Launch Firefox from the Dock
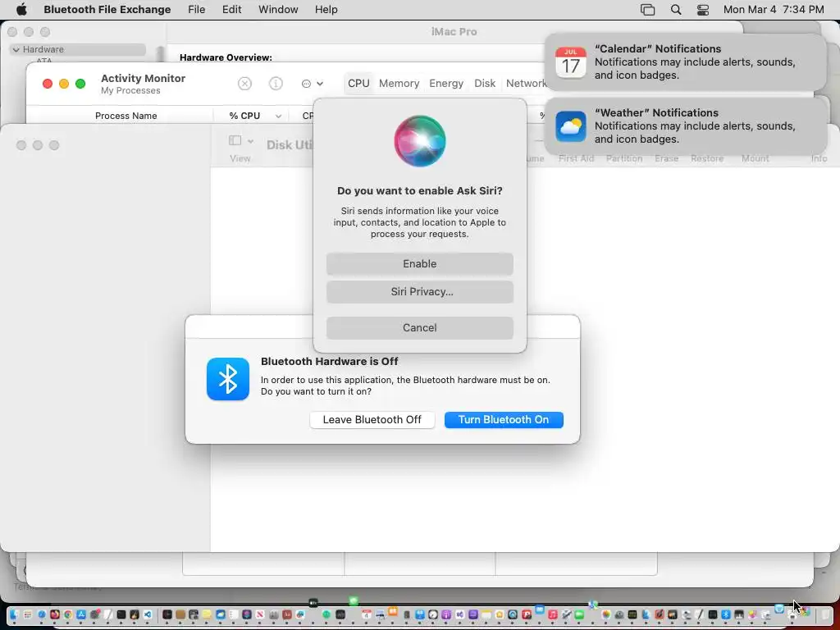 (55, 614)
